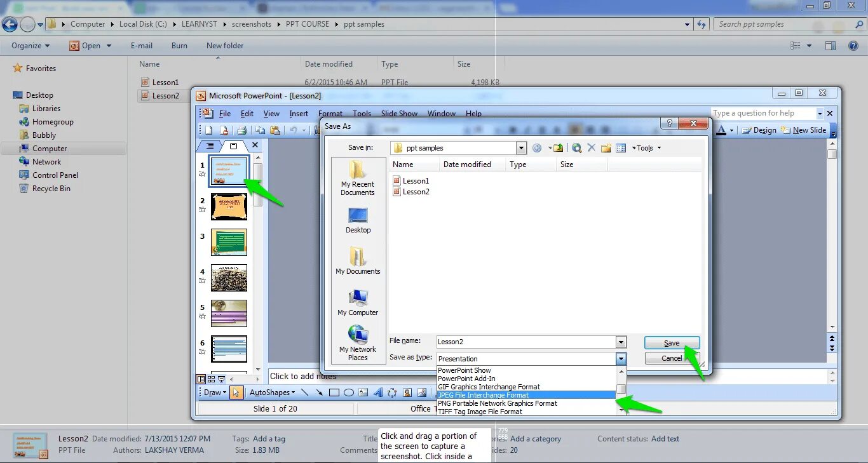Viewport: 868px width, 463px height.
Task: Start Slide Show from view buttons
Action: [221, 379]
